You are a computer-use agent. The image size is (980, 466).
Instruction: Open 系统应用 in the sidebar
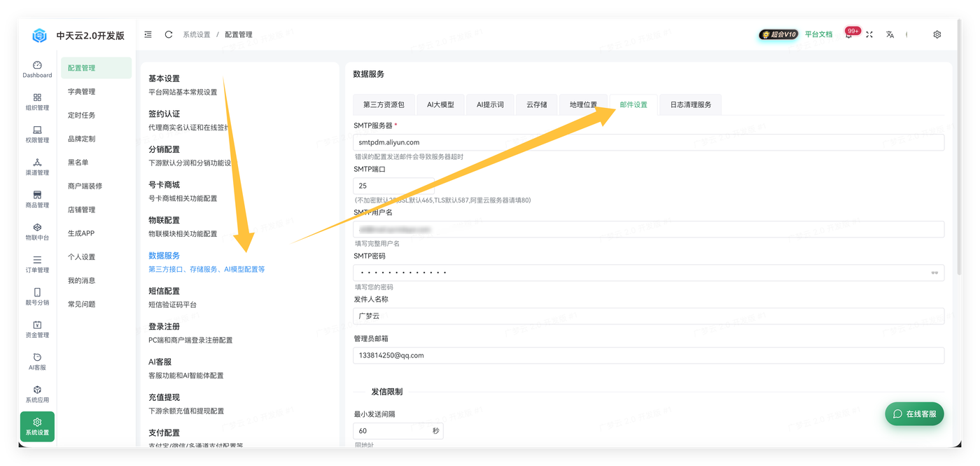point(37,394)
